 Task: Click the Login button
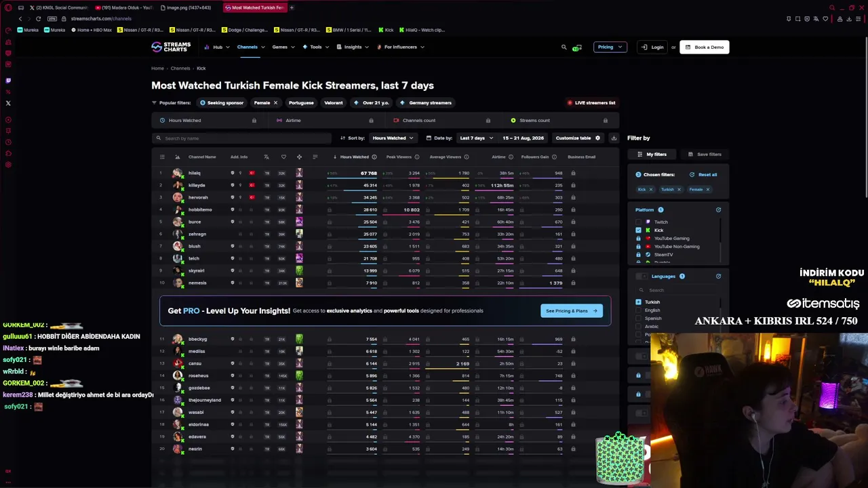[654, 47]
